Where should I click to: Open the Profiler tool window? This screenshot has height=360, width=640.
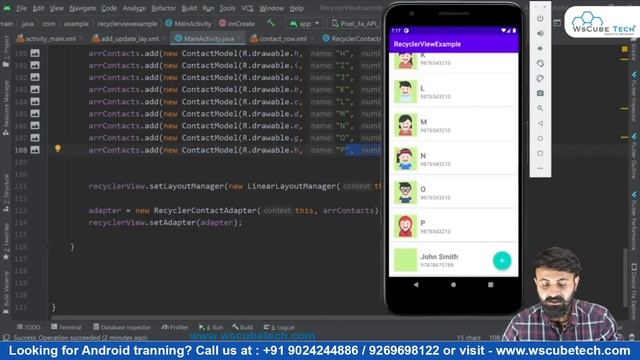pyautogui.click(x=175, y=327)
